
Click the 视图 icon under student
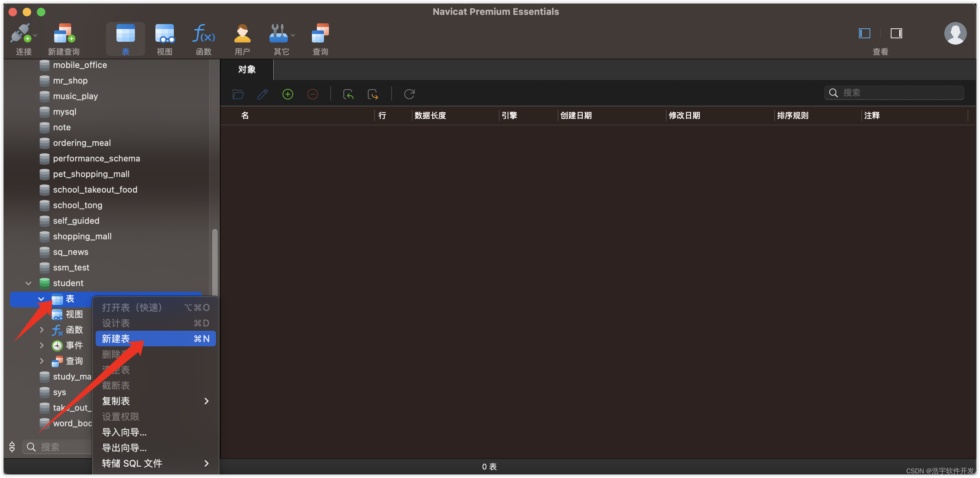click(x=57, y=314)
